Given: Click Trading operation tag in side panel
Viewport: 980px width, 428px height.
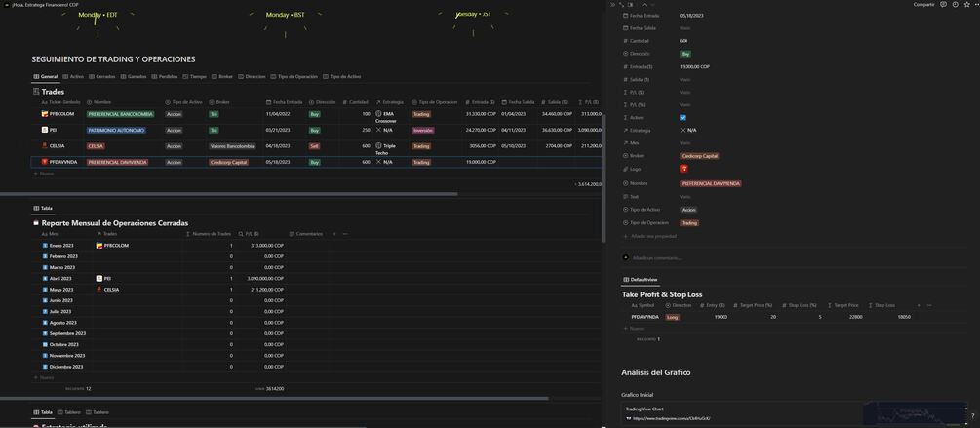Looking at the screenshot, I should tap(689, 223).
